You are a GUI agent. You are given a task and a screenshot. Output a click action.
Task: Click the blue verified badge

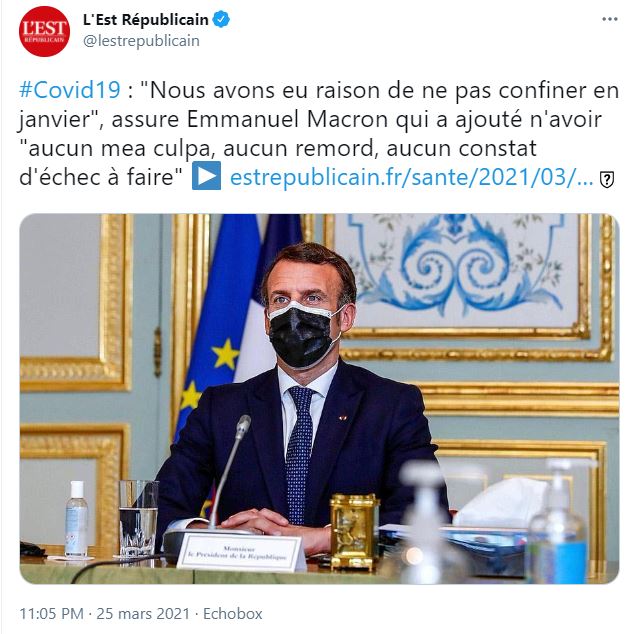pos(221,19)
